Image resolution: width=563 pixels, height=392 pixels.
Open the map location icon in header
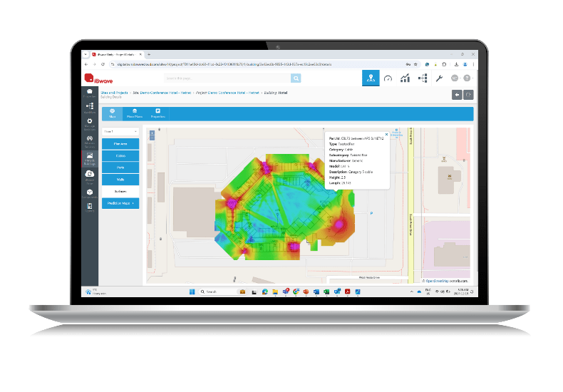[x=371, y=78]
